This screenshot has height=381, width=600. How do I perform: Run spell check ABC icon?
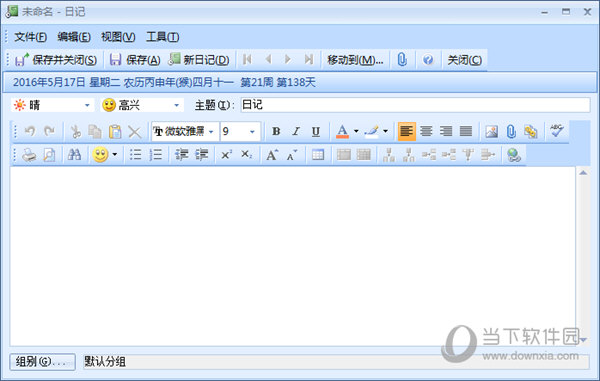557,131
